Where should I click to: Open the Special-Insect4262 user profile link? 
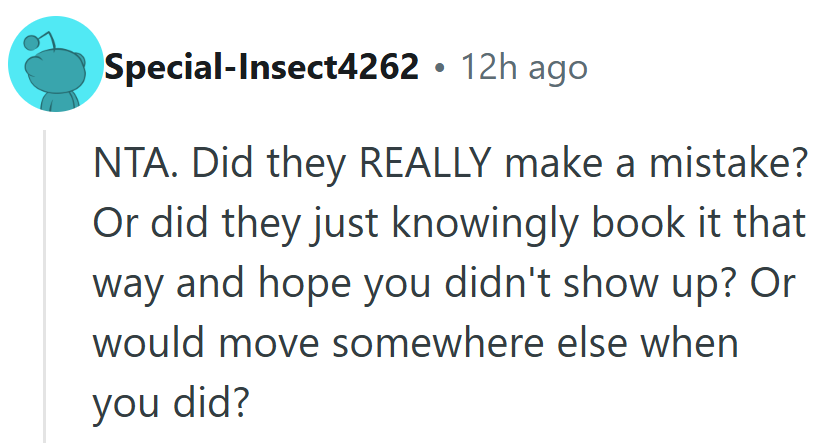coord(261,68)
